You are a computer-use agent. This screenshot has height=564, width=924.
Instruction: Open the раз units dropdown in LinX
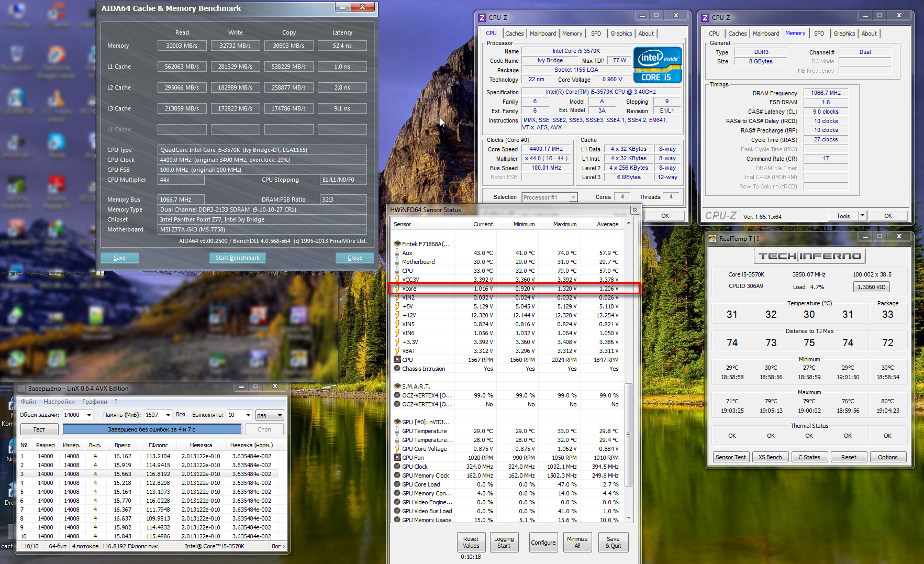click(x=280, y=415)
